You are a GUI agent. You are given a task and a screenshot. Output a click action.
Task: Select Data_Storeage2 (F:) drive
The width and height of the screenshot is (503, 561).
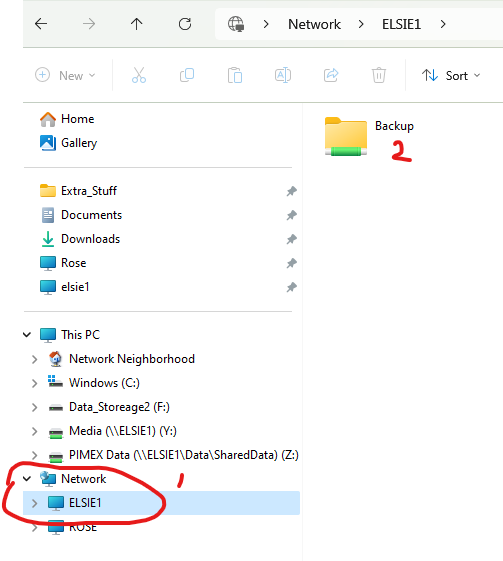[109, 407]
